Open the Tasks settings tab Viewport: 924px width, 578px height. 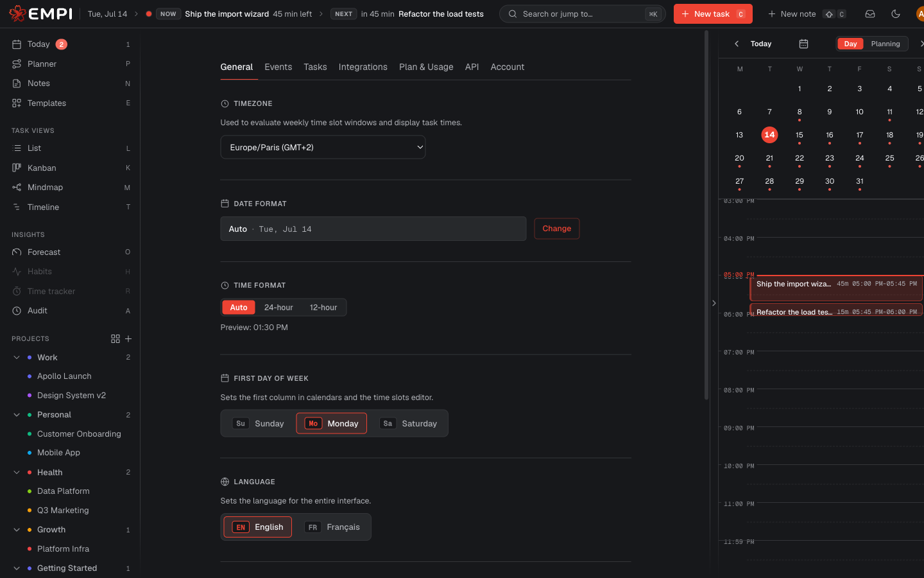pyautogui.click(x=315, y=67)
